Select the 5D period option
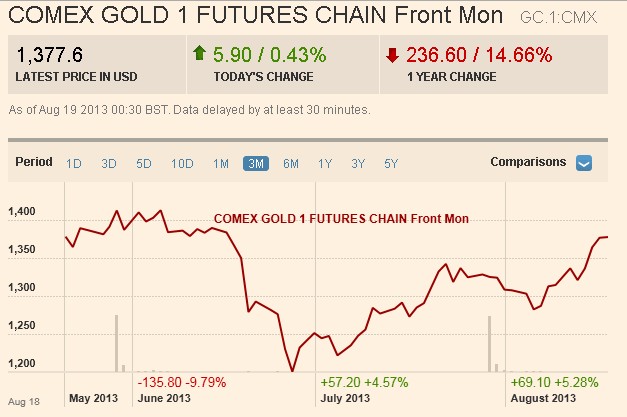 [143, 163]
